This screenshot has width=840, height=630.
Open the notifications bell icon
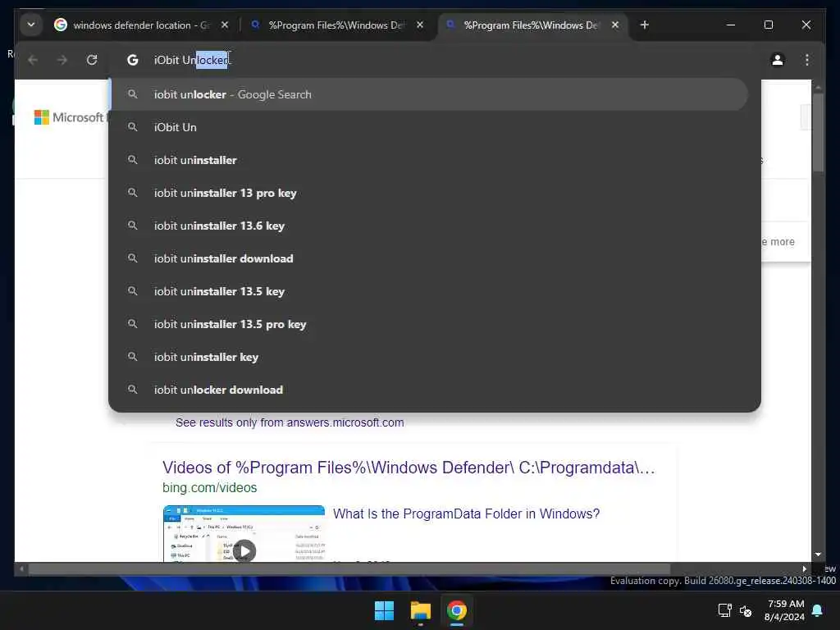coord(818,610)
